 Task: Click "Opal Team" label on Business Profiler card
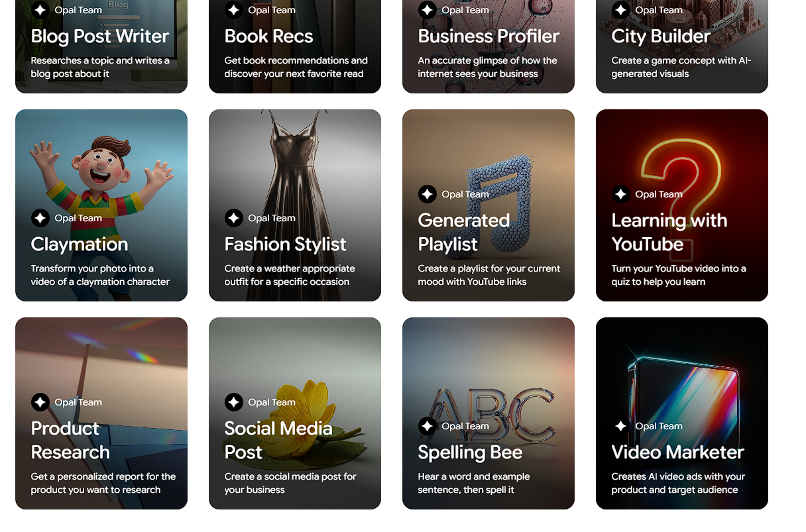tap(465, 10)
